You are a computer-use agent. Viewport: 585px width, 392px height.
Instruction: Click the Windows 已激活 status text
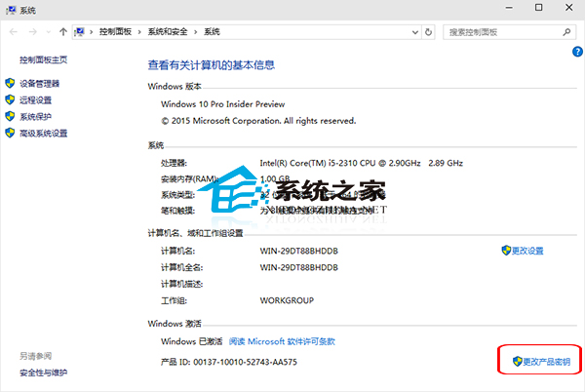[191, 341]
